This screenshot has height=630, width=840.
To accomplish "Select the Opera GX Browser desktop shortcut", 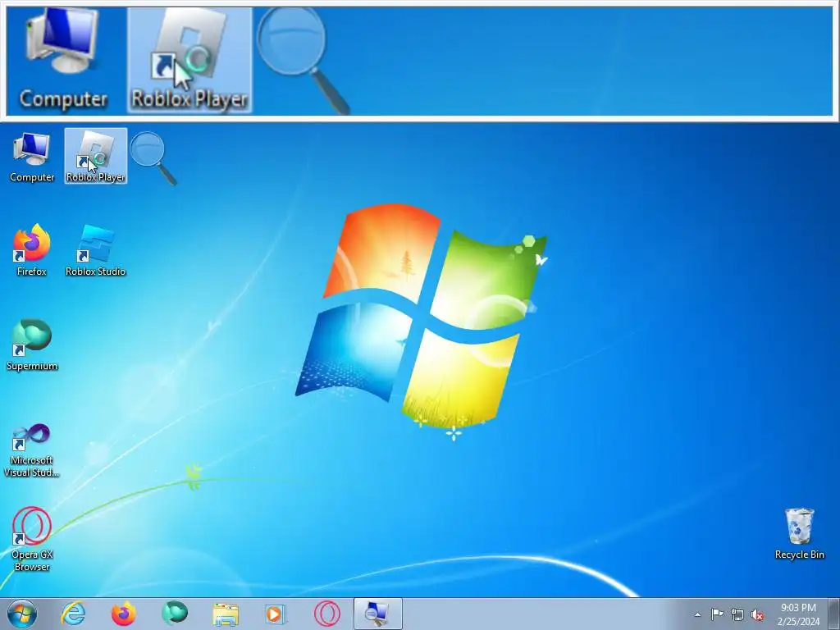I will (x=32, y=539).
